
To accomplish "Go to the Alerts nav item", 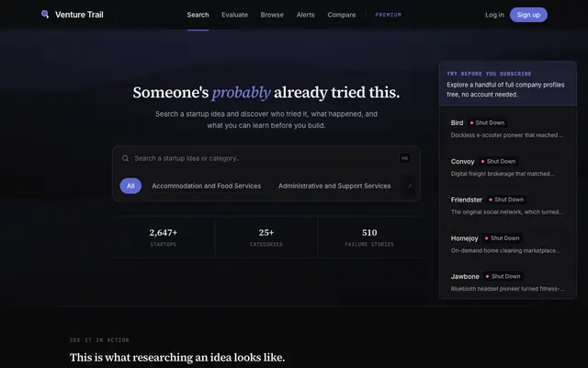I will point(305,15).
